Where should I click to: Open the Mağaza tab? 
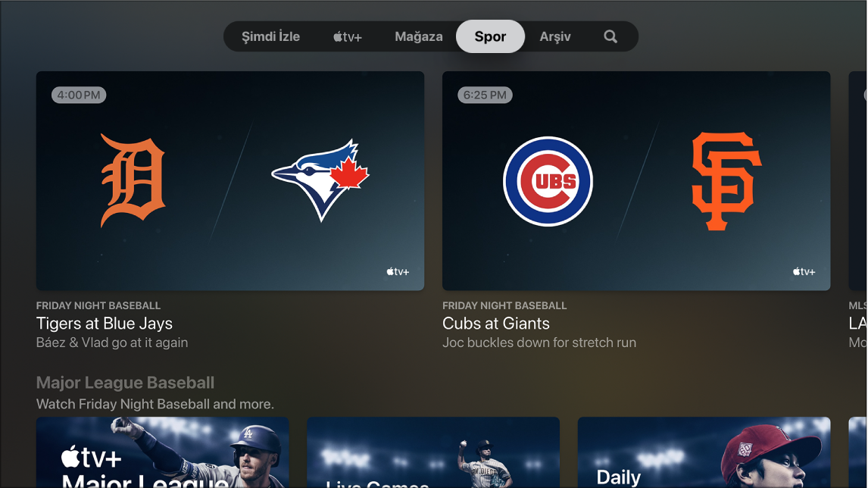coord(419,36)
